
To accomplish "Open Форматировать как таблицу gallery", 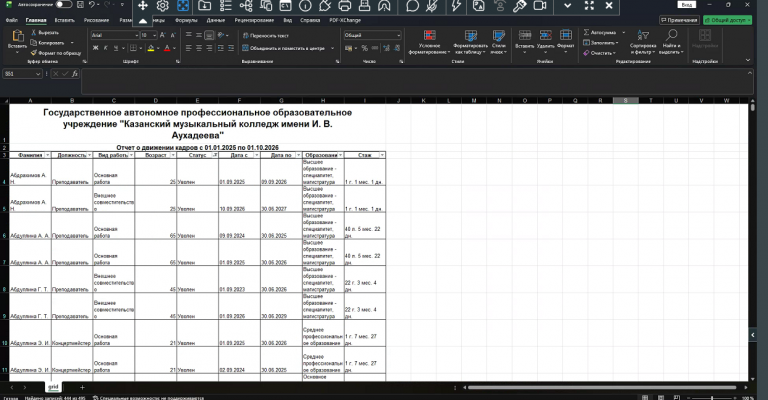I will [x=470, y=42].
